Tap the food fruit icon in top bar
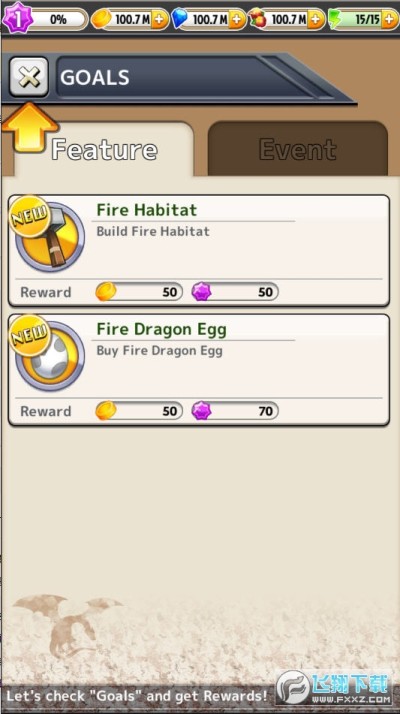This screenshot has width=400, height=714. pos(257,19)
